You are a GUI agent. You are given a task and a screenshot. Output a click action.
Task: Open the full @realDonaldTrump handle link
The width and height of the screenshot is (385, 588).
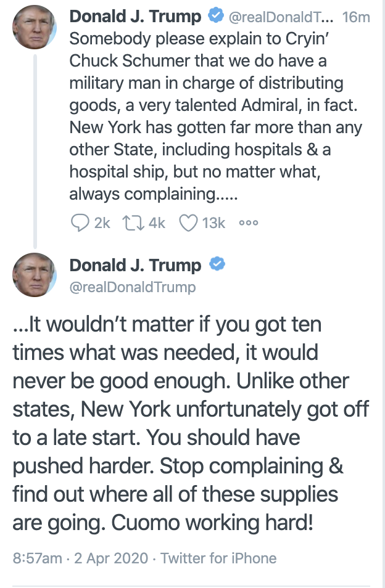pos(133,287)
